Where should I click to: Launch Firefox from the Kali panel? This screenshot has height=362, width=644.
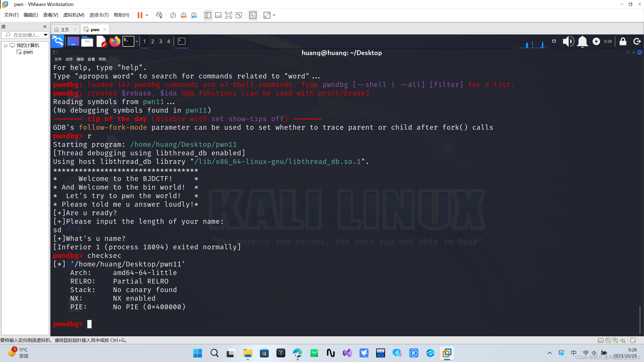(115, 41)
